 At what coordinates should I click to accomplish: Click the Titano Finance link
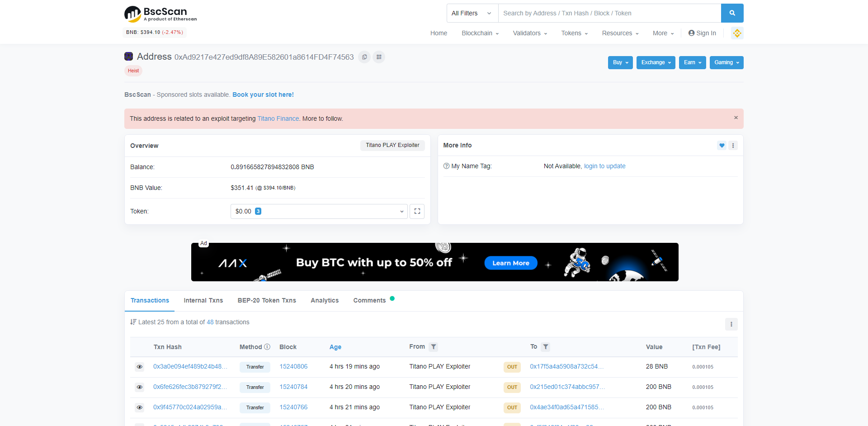(x=278, y=118)
